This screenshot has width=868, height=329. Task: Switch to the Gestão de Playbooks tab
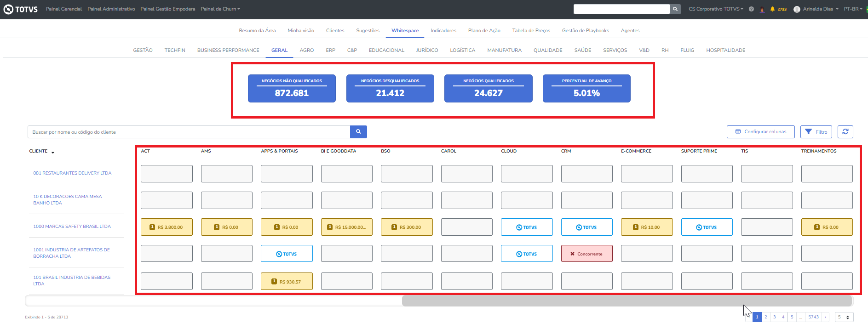pyautogui.click(x=586, y=31)
